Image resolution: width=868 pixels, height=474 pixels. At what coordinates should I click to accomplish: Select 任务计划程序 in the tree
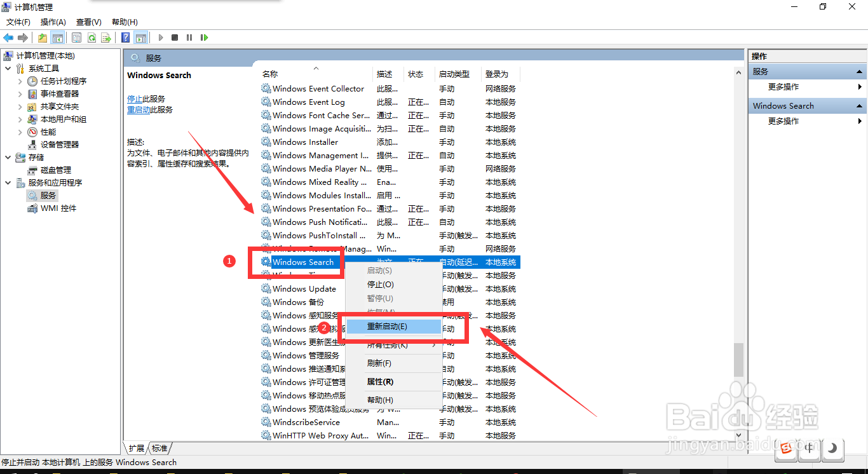64,81
